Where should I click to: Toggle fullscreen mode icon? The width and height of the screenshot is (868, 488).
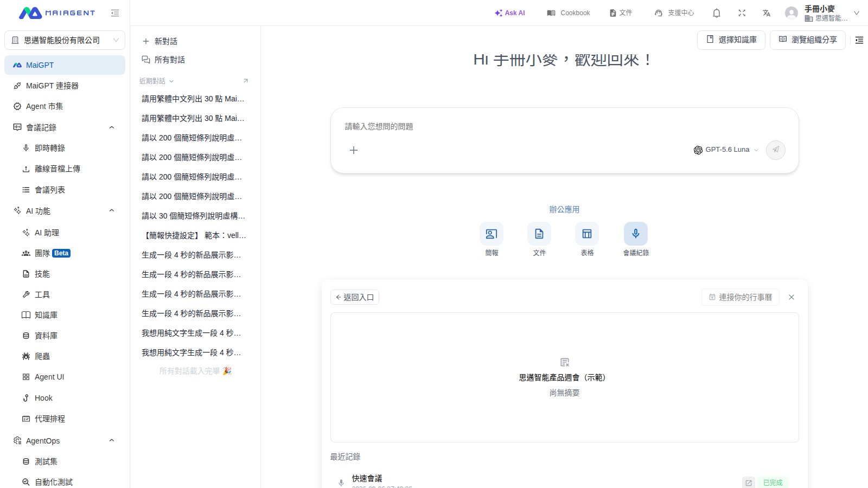click(x=742, y=13)
